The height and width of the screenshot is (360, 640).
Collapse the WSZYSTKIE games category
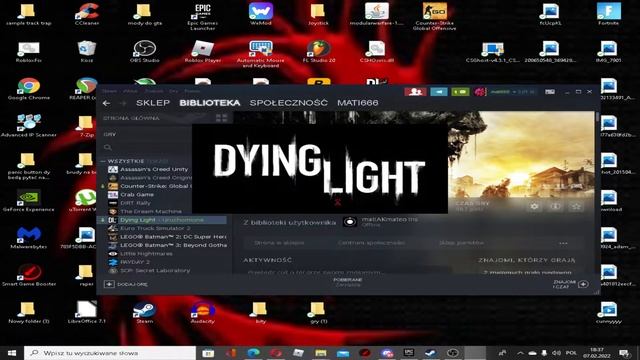[x=103, y=161]
